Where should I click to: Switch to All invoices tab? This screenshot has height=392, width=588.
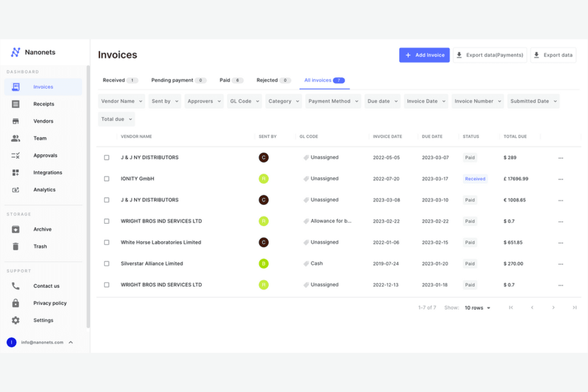click(325, 80)
